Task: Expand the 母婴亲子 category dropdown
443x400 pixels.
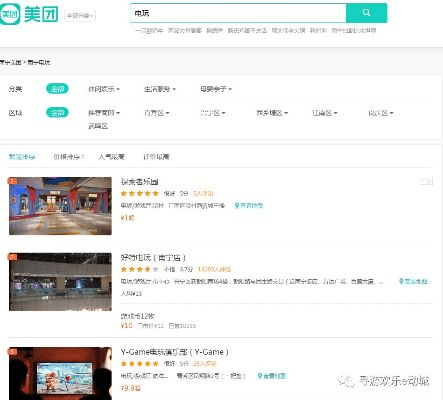Action: [216, 89]
